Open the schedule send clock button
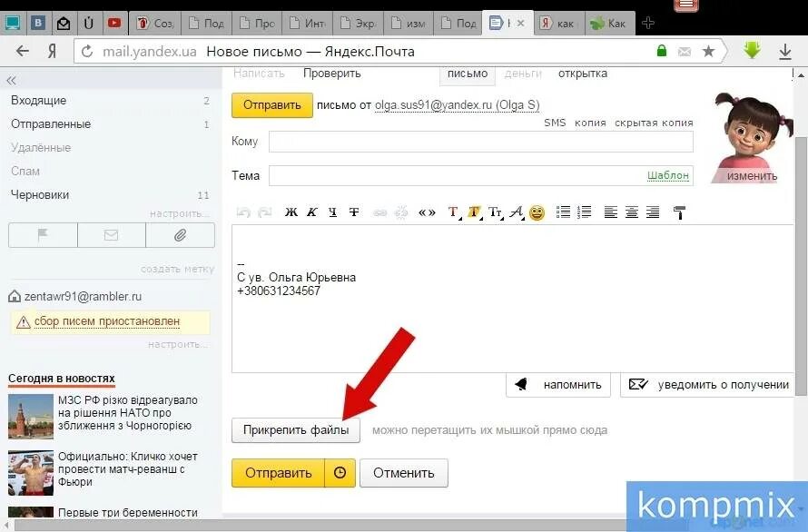 (340, 473)
